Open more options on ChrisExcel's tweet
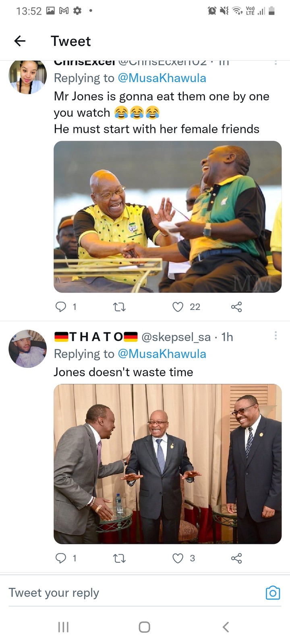 [x=275, y=62]
